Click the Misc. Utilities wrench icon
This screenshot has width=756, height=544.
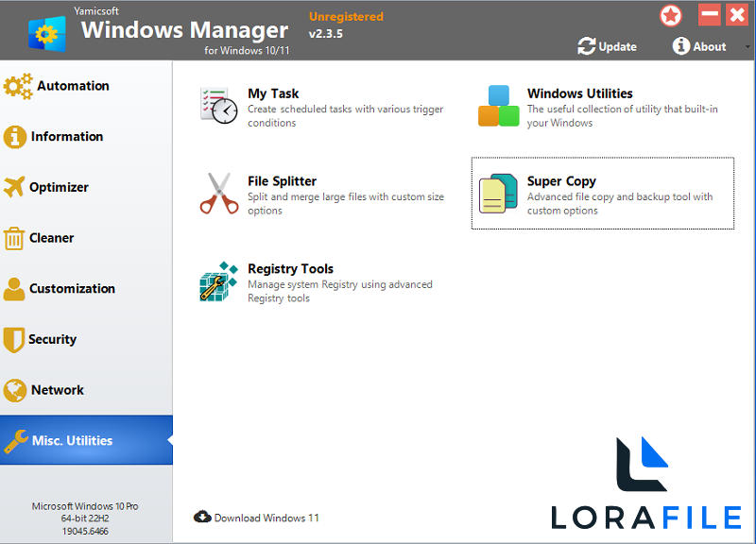click(16, 440)
